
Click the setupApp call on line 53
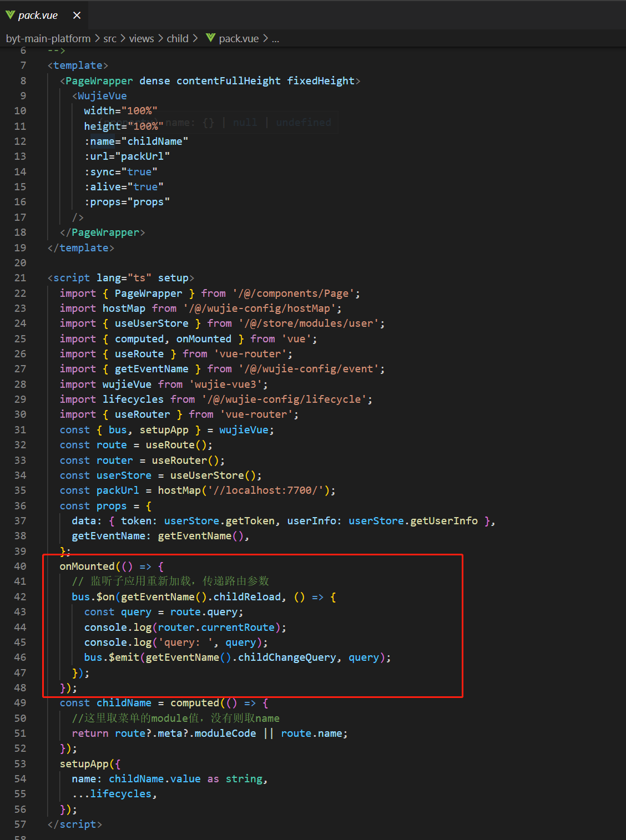(83, 763)
